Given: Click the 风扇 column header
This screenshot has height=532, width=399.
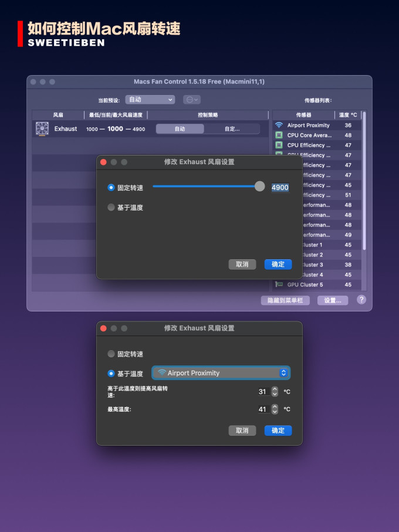Looking at the screenshot, I should [58, 115].
